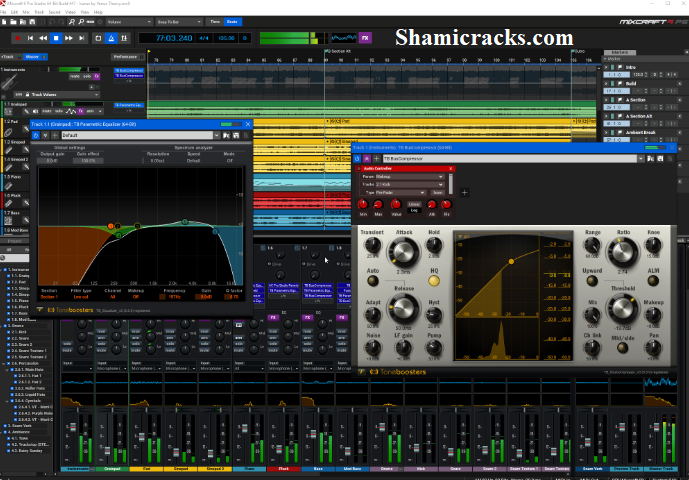Open the TB BusCompressor preset dropdown arrow
Image resolution: width=689 pixels, height=480 pixels.
641,159
